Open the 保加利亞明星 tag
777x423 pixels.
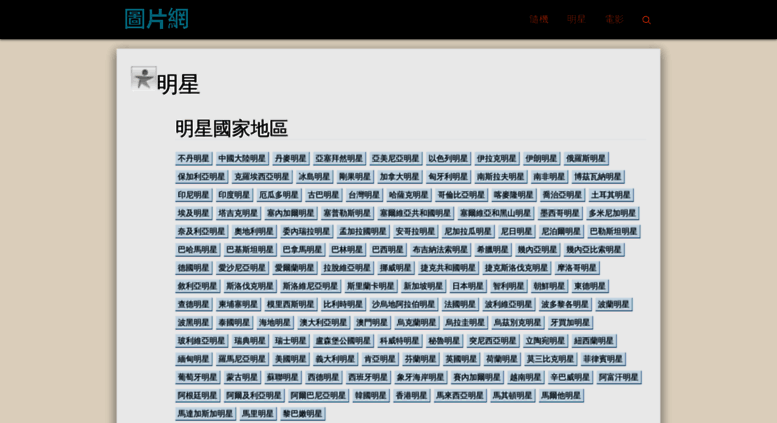point(202,177)
